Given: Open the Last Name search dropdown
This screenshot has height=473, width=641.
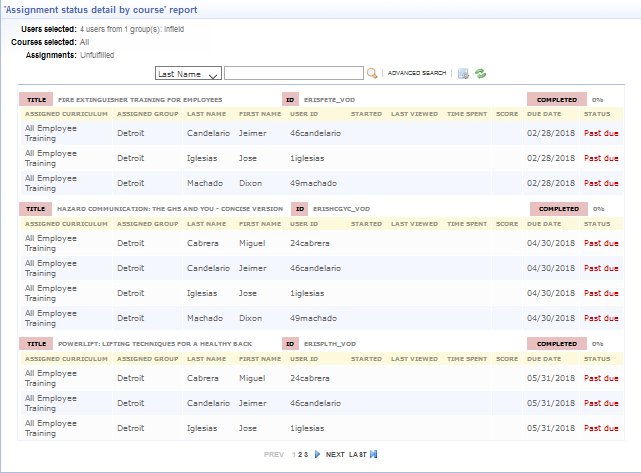Looking at the screenshot, I should (188, 73).
